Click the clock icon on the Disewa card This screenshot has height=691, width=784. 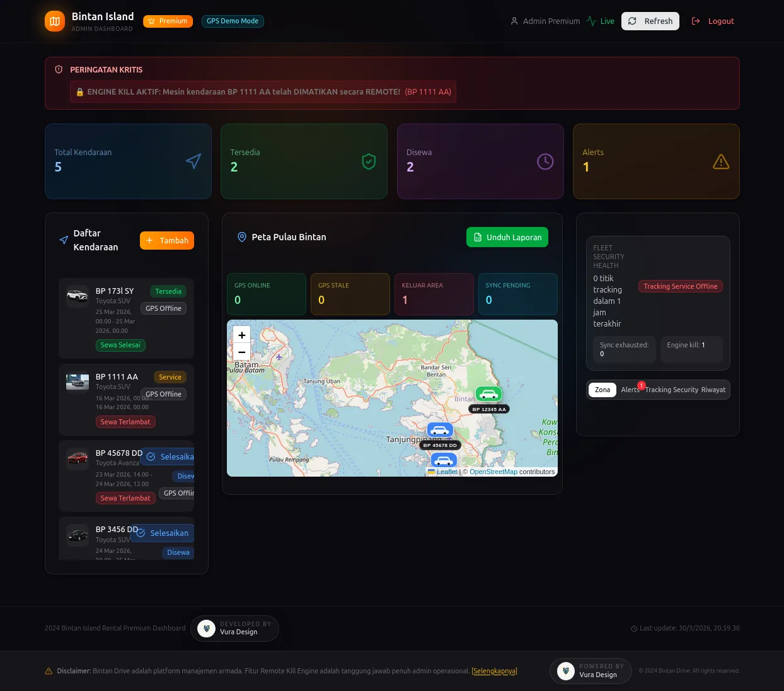545,161
